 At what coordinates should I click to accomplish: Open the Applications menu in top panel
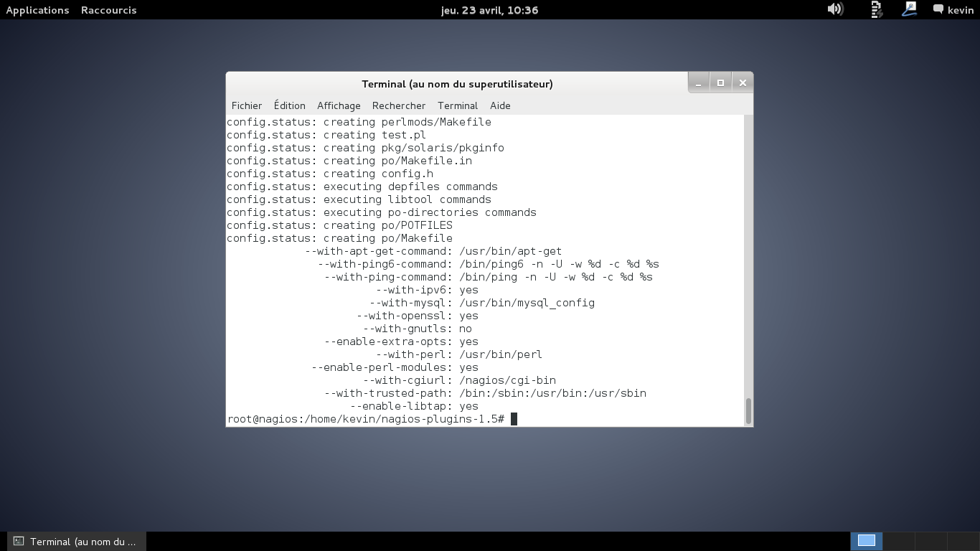(x=37, y=10)
